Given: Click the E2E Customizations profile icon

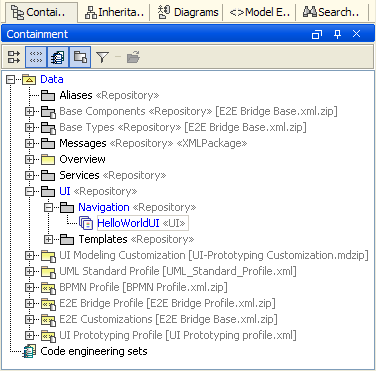Looking at the screenshot, I should tap(48, 319).
